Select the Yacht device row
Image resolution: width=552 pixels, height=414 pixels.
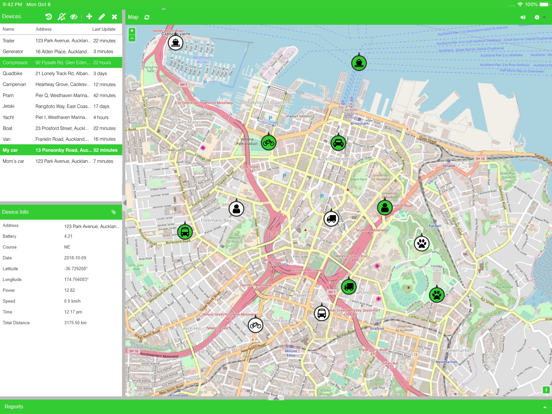coord(61,117)
